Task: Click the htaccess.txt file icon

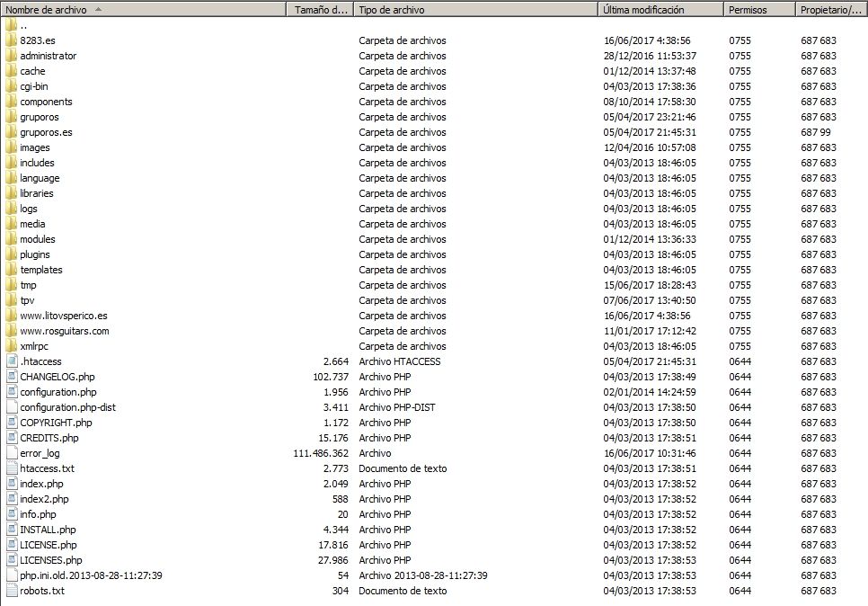Action: (12, 468)
